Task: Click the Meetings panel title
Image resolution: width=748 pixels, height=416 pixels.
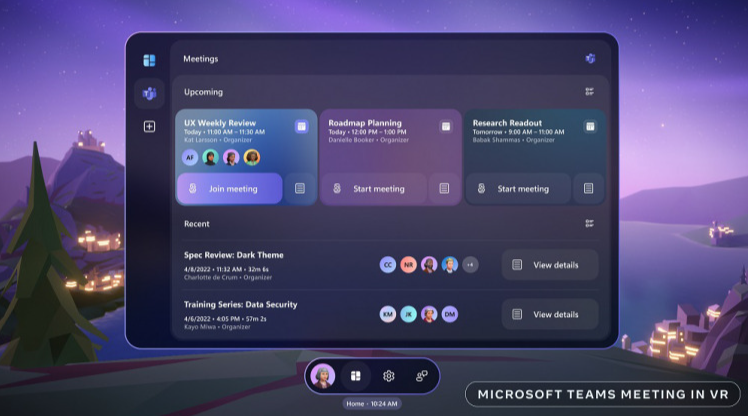Action: pos(200,59)
